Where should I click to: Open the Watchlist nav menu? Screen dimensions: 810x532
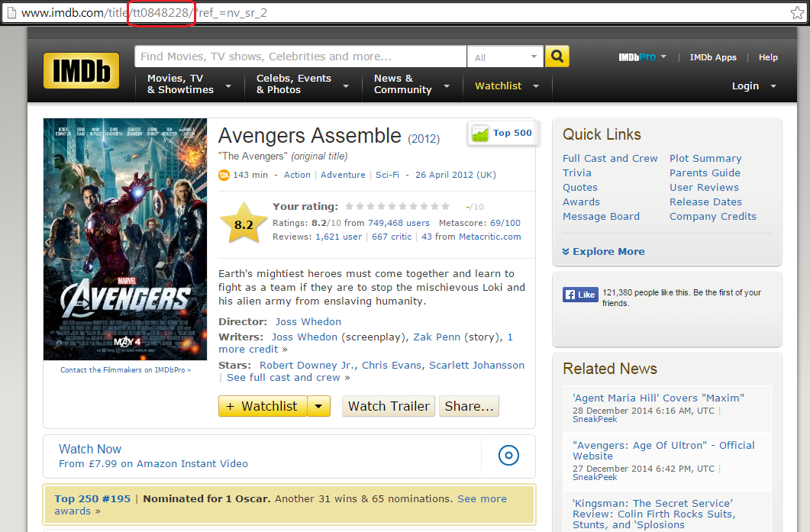coord(507,86)
